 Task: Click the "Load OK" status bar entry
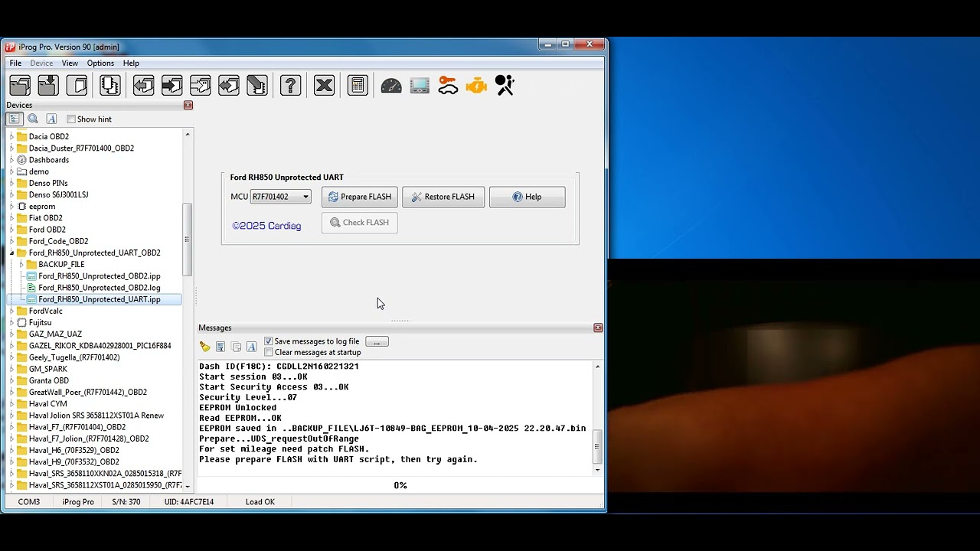[260, 502]
